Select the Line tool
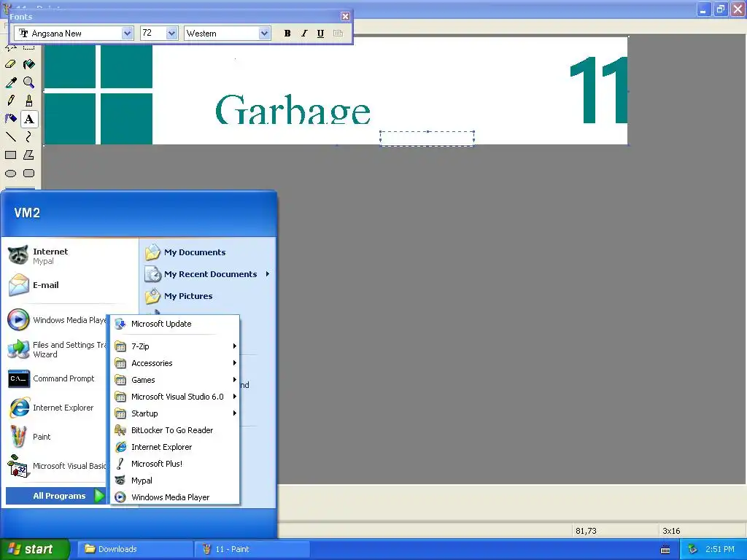This screenshot has height=560, width=747. tap(10, 136)
